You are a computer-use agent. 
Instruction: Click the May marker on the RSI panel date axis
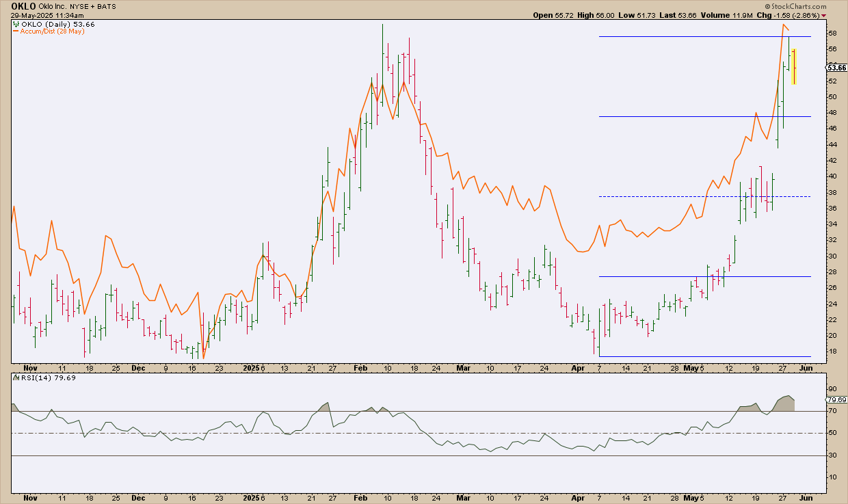coord(691,498)
